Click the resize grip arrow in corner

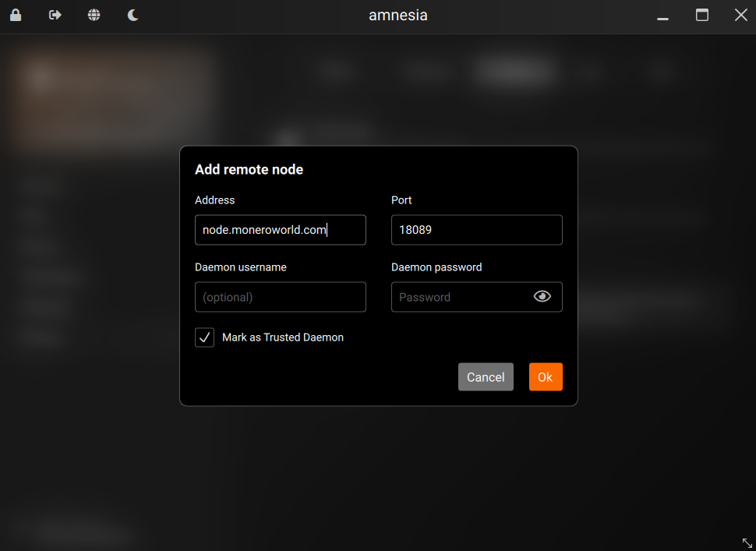point(747,542)
